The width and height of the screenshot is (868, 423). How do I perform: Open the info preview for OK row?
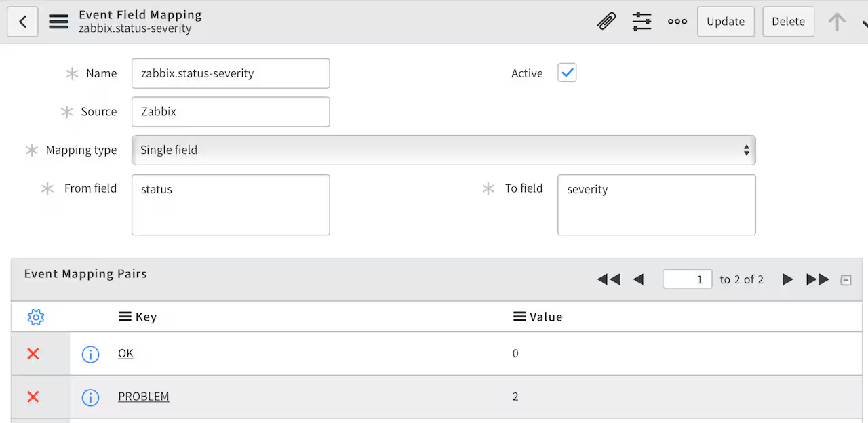(x=90, y=354)
